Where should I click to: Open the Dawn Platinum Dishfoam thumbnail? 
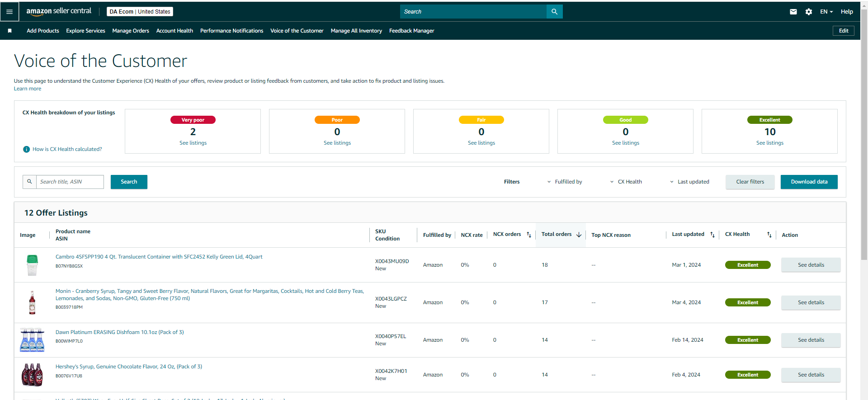click(x=32, y=340)
